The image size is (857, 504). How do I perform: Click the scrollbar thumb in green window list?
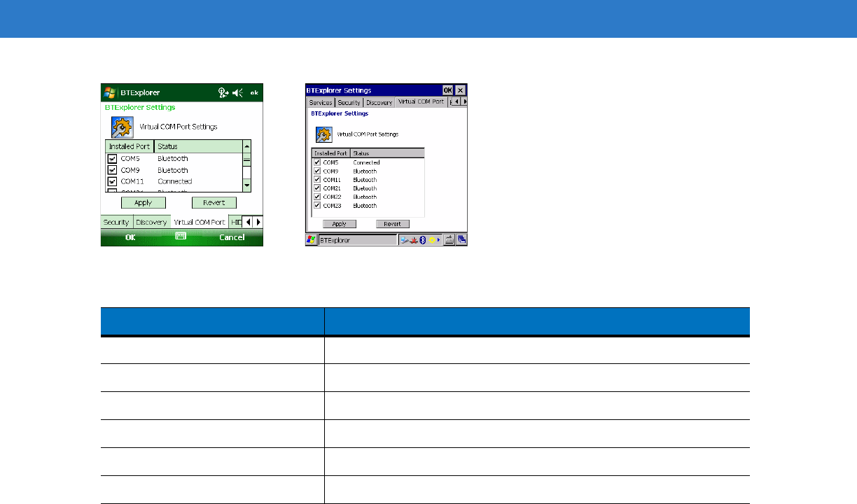tap(246, 160)
